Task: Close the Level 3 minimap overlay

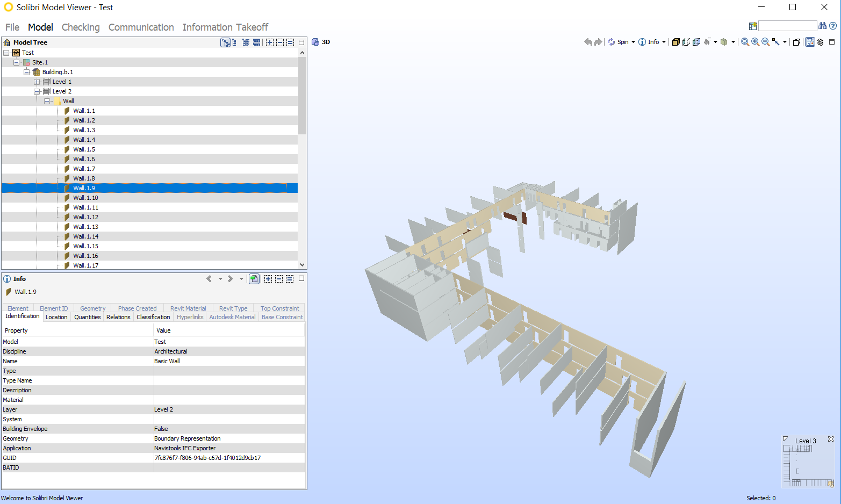Action: 830,438
